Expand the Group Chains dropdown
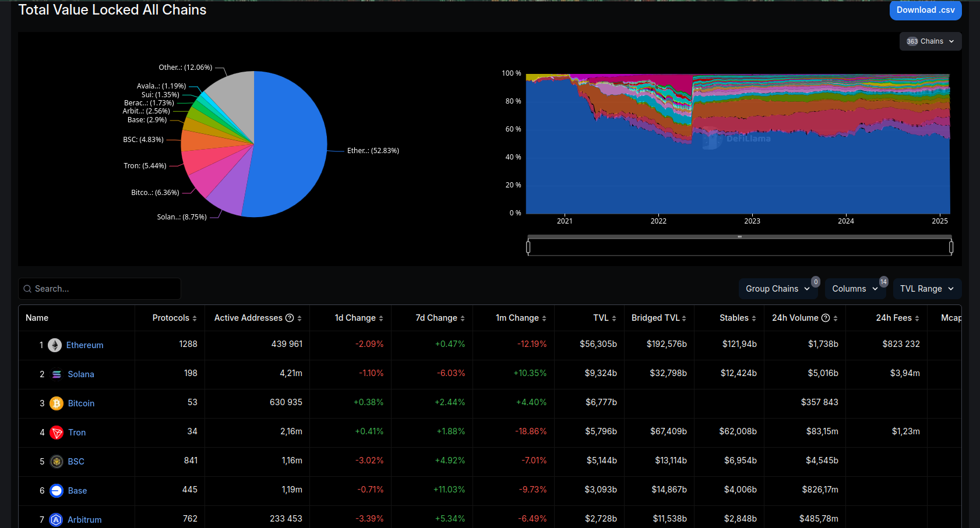This screenshot has width=980, height=528. (x=777, y=289)
